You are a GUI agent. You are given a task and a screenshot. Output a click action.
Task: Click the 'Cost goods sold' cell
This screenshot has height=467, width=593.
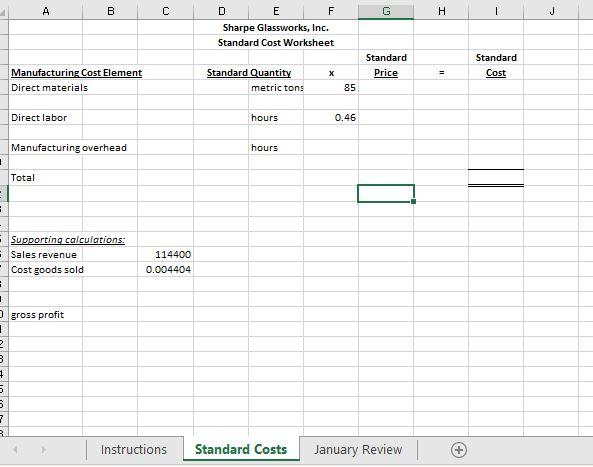[x=47, y=270]
